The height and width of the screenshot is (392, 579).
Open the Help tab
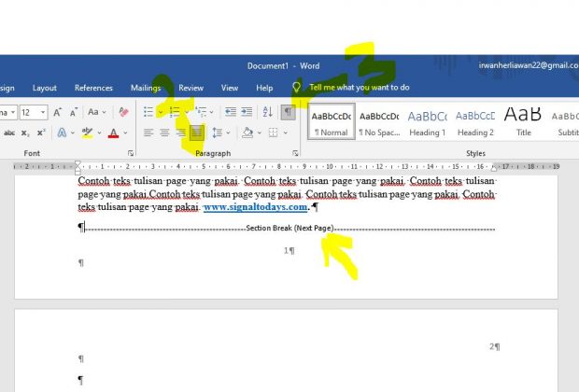pyautogui.click(x=264, y=88)
